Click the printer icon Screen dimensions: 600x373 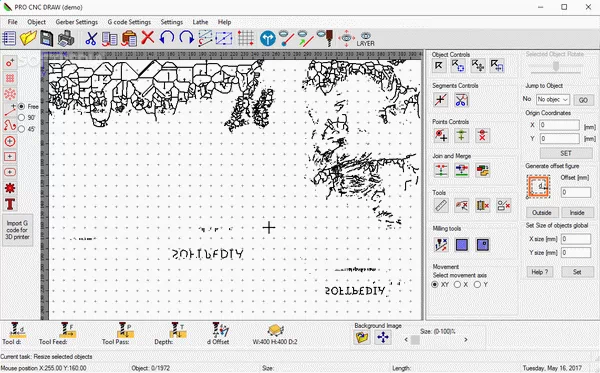(66, 39)
